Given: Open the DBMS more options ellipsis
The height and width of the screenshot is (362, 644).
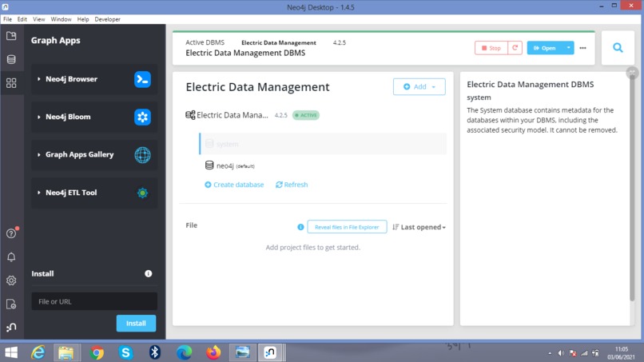Looking at the screenshot, I should (582, 48).
